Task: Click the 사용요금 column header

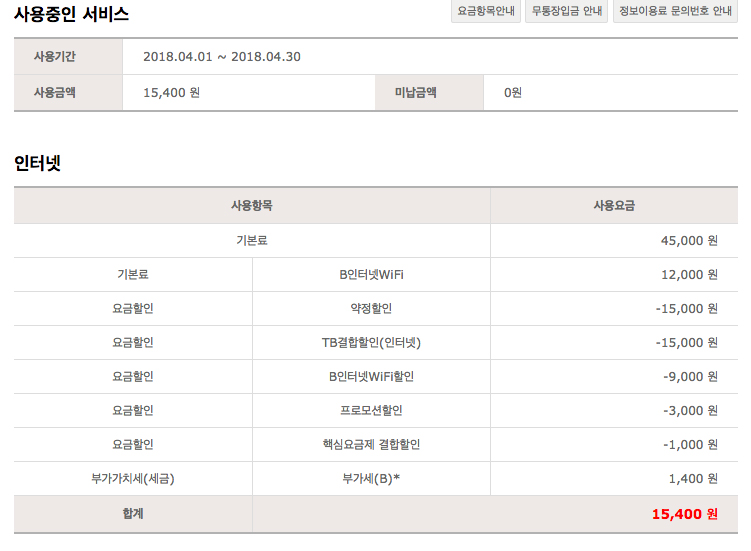Action: click(614, 206)
